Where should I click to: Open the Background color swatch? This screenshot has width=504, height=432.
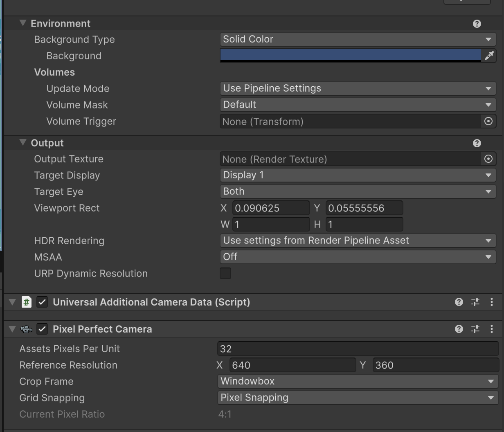[x=350, y=55]
